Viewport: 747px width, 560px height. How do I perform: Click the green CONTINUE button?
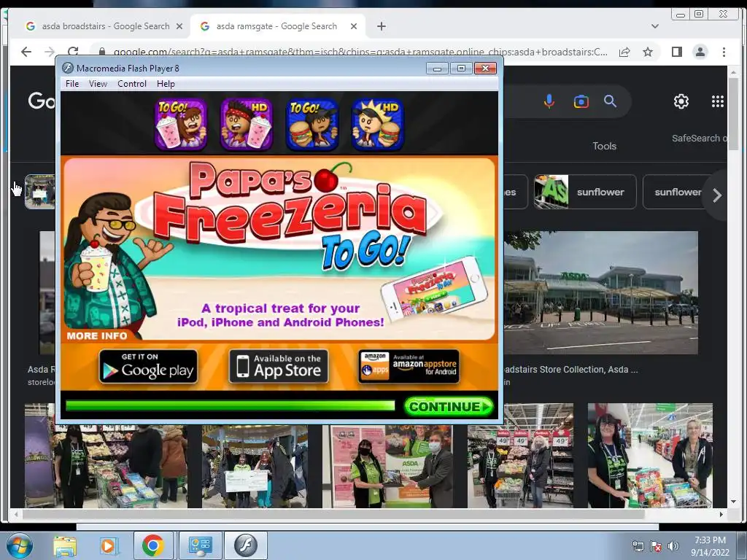(449, 407)
